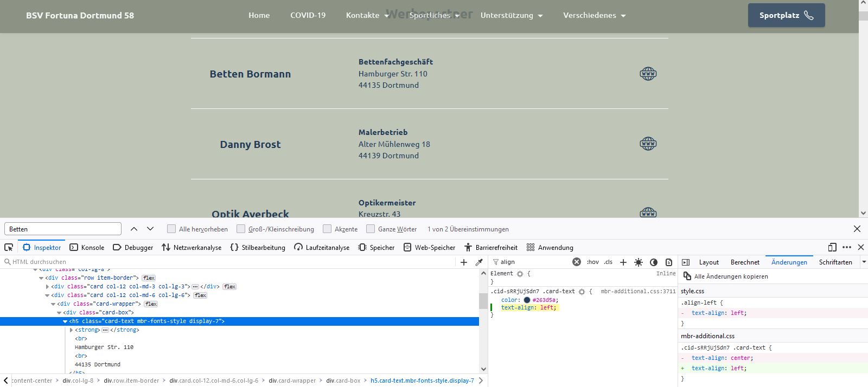The height and width of the screenshot is (387, 868).
Task: Open color swatch for #263d5a
Action: coord(527,300)
